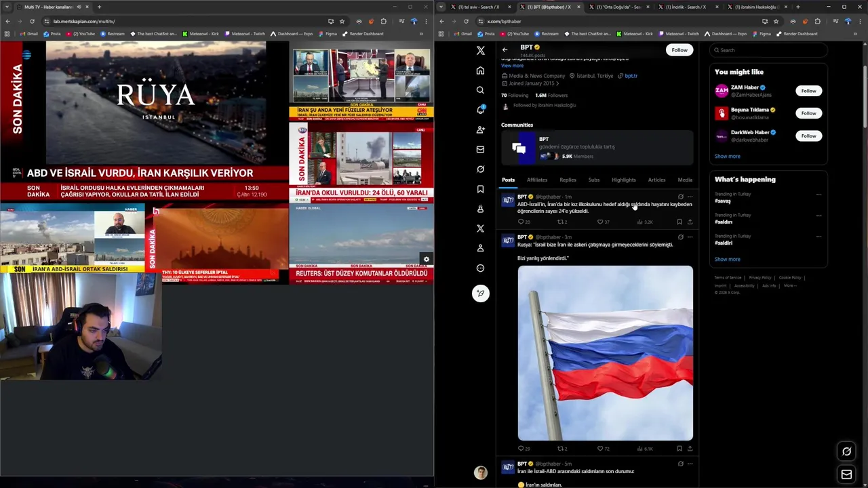The image size is (868, 488).
Task: Open the bpt.tr profile link
Action: pyautogui.click(x=631, y=76)
